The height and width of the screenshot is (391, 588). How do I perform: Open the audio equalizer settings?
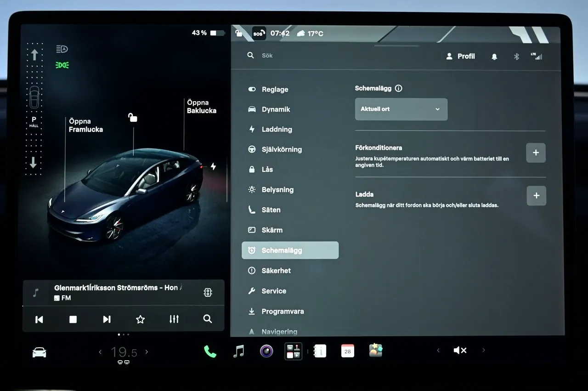point(174,319)
